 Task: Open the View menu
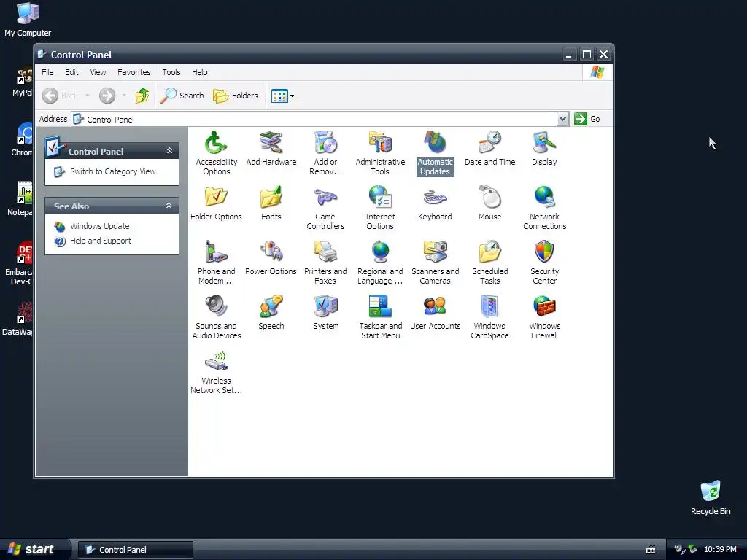tap(98, 72)
